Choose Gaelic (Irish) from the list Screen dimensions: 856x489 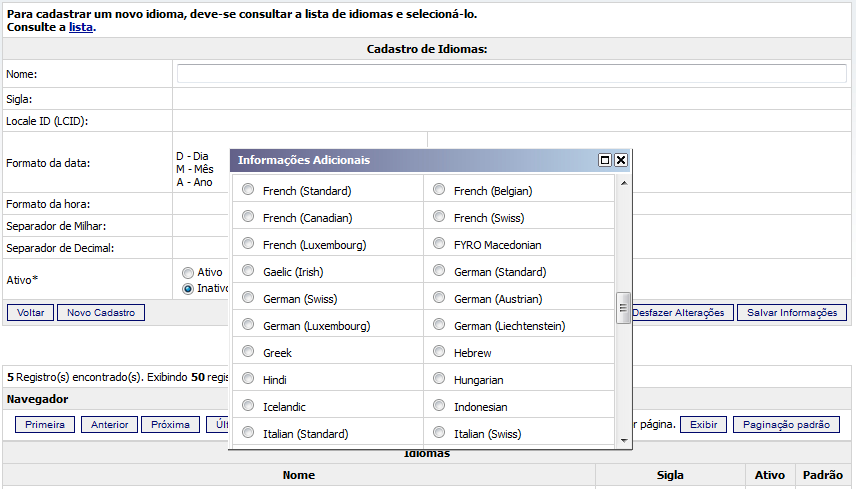(x=249, y=271)
